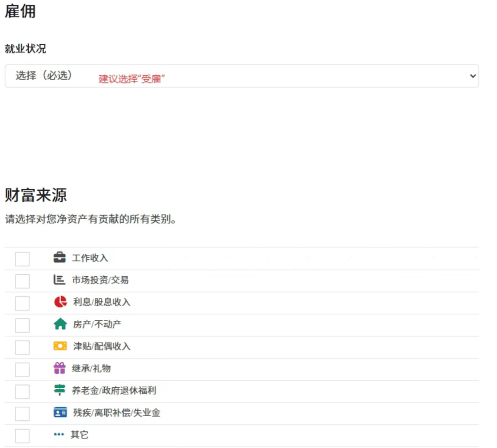Screen dimensions: 497x448
Task: Click the three-dots icon for 其它
Action: (59, 434)
